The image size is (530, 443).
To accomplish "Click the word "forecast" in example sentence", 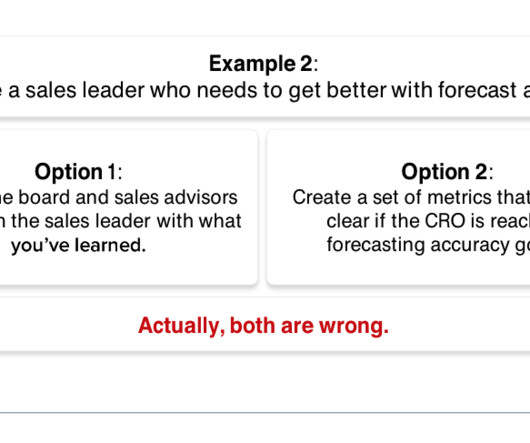I will point(478,91).
